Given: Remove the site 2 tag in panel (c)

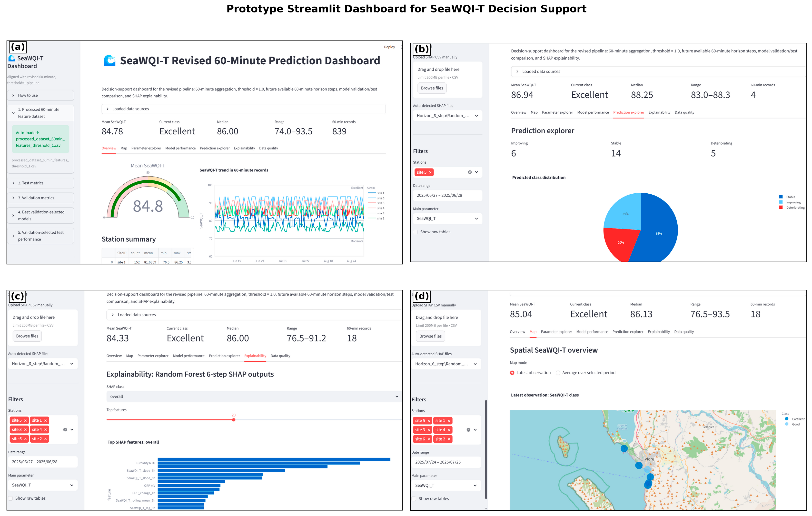Looking at the screenshot, I should point(46,439).
